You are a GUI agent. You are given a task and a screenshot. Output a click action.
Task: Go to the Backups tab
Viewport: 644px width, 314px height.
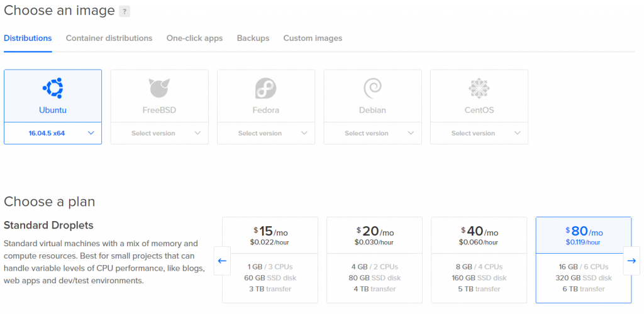coord(253,38)
